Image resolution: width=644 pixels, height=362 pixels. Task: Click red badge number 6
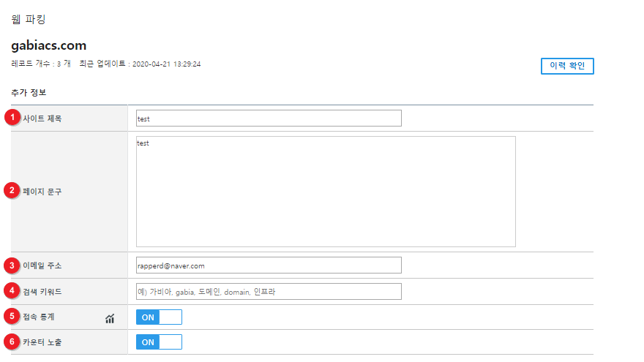coord(12,342)
